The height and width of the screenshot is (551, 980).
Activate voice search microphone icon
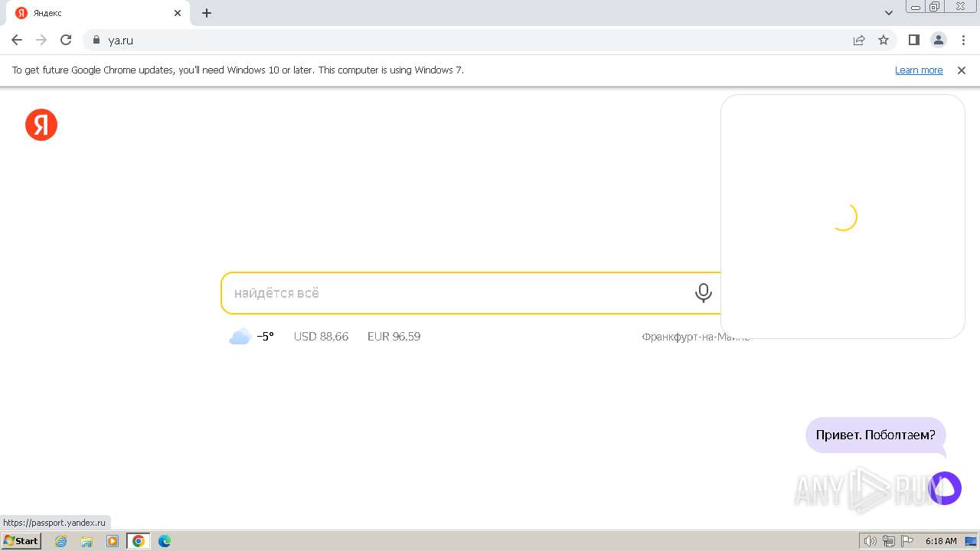(x=703, y=293)
